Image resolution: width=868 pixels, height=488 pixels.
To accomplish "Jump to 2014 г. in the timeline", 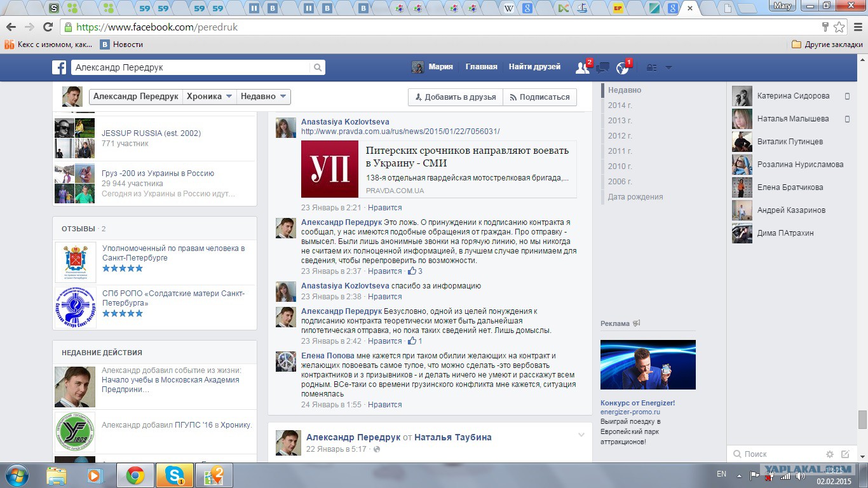I will tap(620, 105).
